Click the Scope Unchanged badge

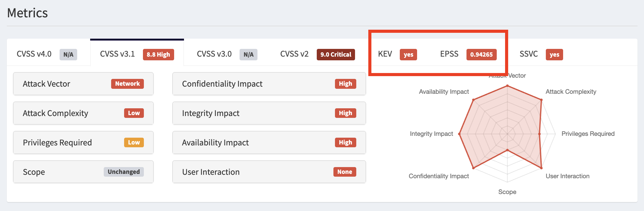click(123, 172)
